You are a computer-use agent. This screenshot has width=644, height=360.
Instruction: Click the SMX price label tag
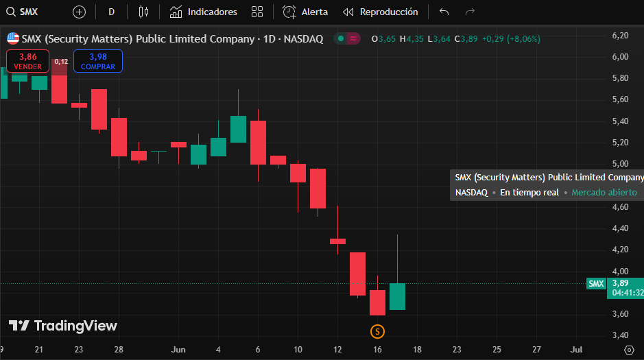click(x=596, y=284)
